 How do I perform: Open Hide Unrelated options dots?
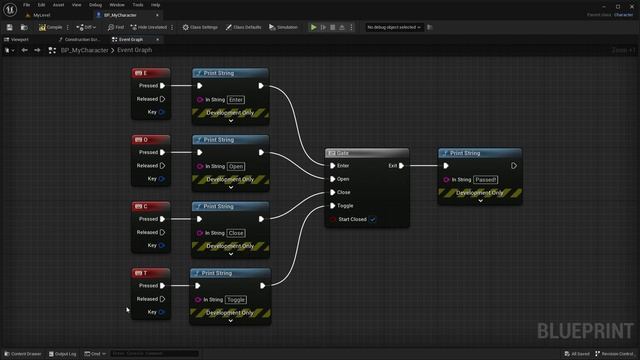172,27
